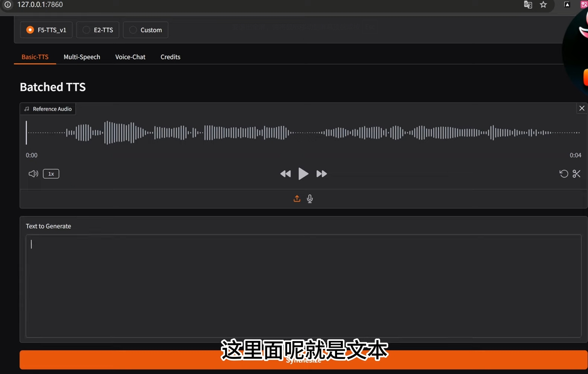Click the orange Synthesize button
The image size is (588, 374).
click(304, 360)
